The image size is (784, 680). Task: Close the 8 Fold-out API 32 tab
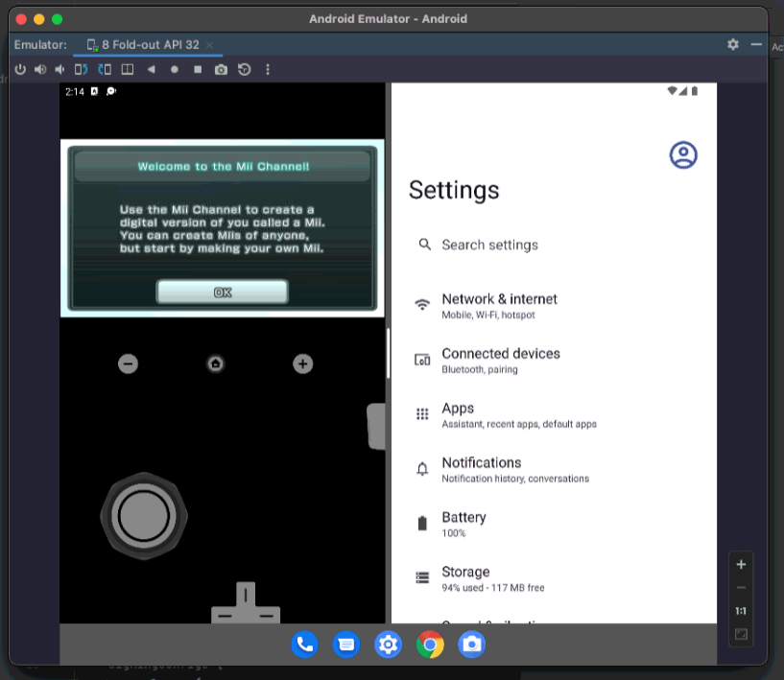pyautogui.click(x=209, y=45)
